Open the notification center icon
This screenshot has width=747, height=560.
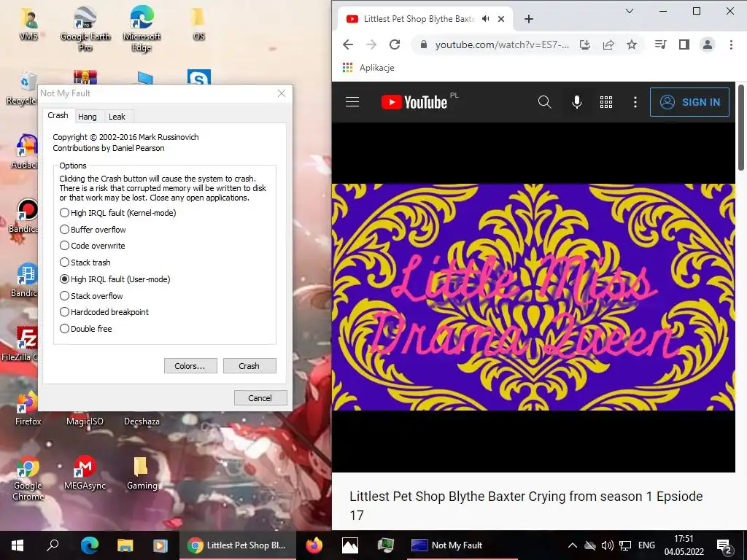click(x=724, y=546)
